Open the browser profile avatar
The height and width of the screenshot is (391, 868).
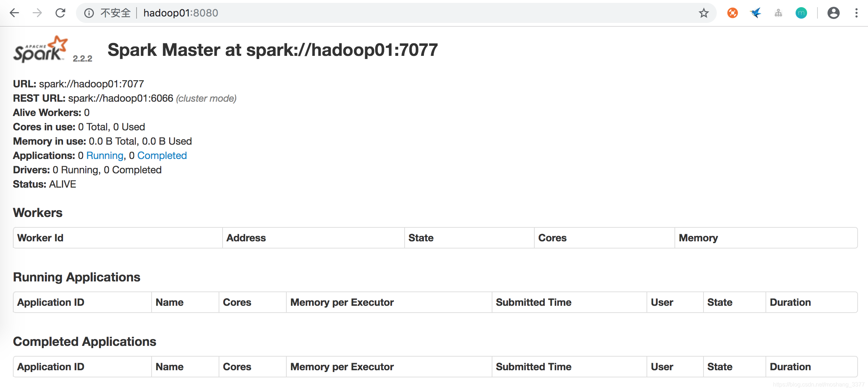click(834, 13)
